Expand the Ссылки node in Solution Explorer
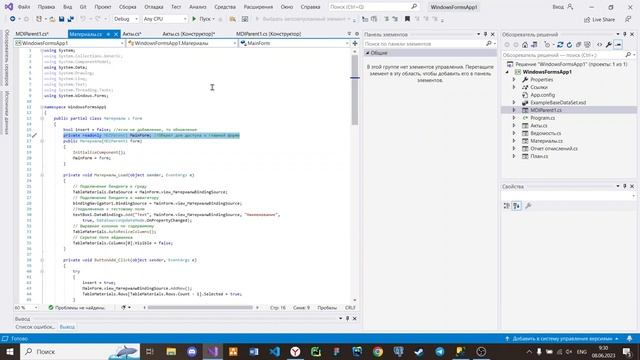This screenshot has height=360, width=640. (x=514, y=87)
